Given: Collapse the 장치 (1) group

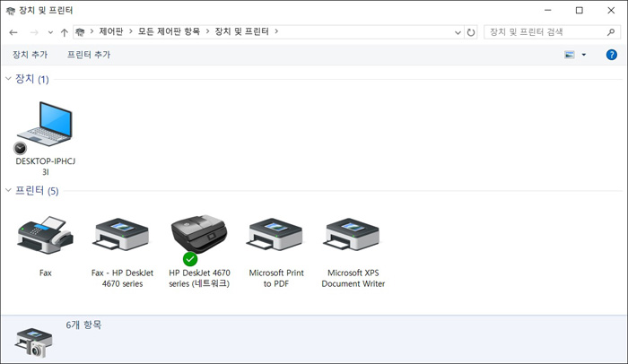Looking at the screenshot, I should coord(8,79).
